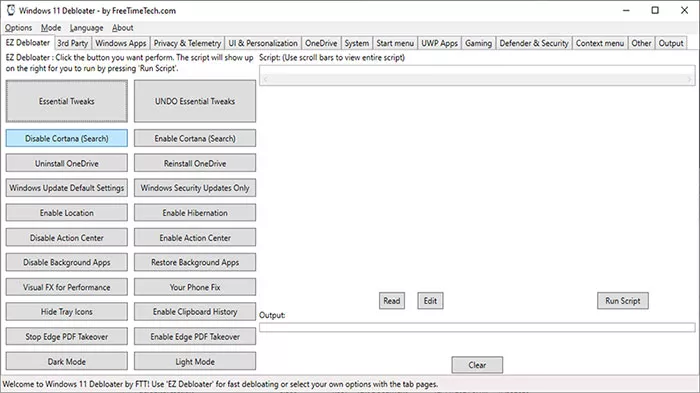The width and height of the screenshot is (700, 393).
Task: Open the Language menu
Action: [x=86, y=28]
